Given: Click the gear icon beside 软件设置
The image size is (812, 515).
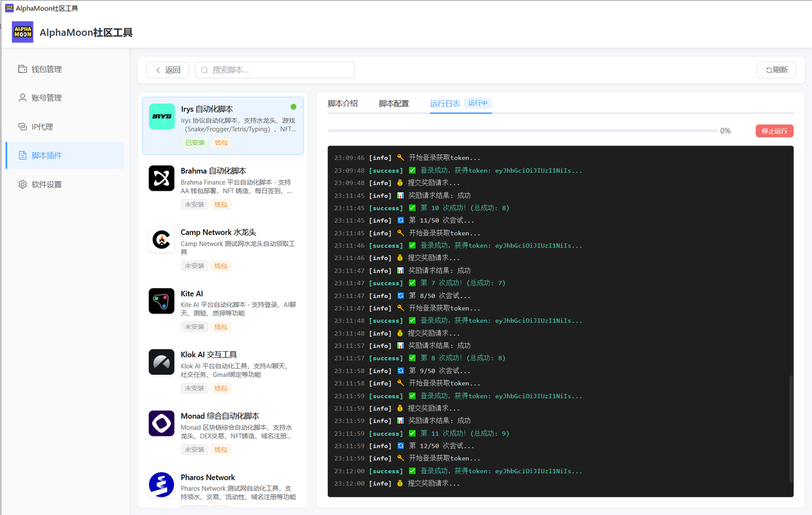Looking at the screenshot, I should point(23,184).
